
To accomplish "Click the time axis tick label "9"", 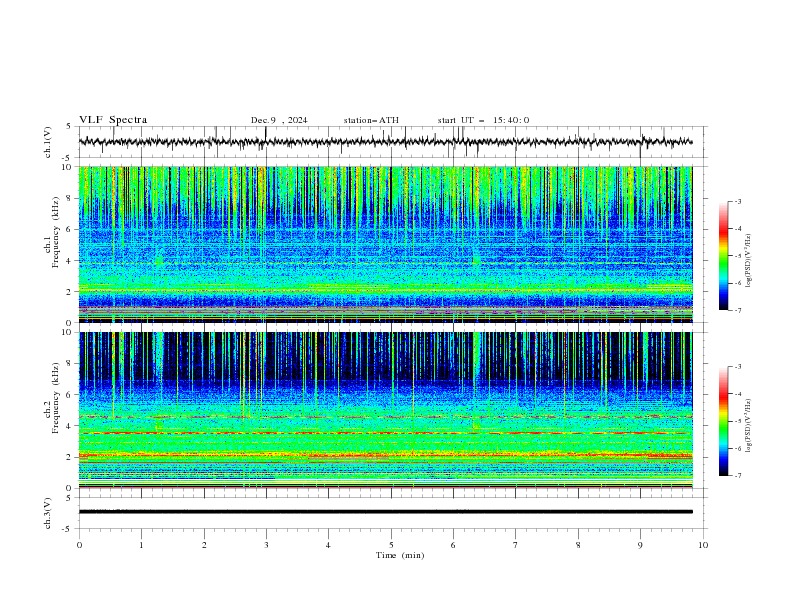I will pos(640,545).
